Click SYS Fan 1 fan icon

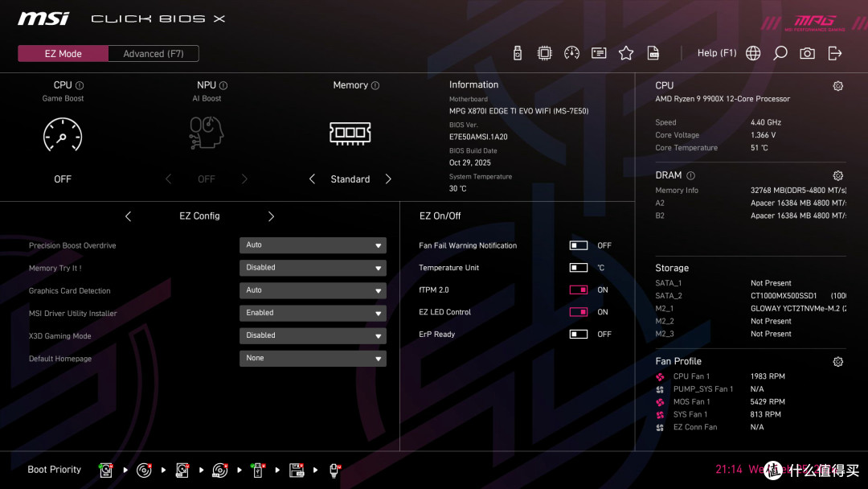tap(660, 415)
